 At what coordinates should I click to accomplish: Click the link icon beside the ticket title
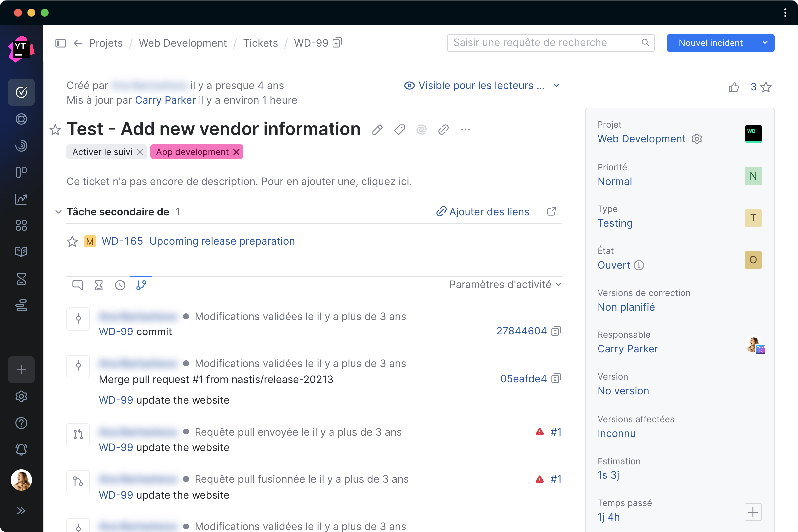click(443, 129)
